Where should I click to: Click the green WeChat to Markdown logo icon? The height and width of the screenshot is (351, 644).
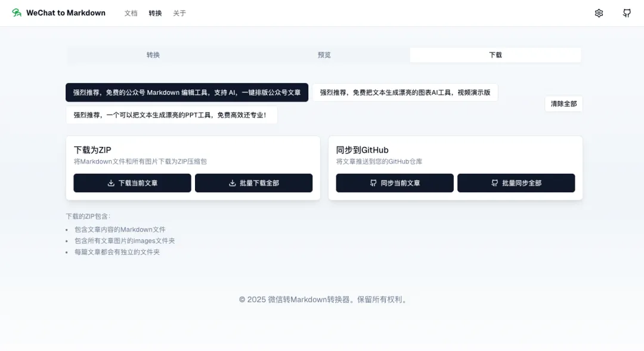coord(17,13)
